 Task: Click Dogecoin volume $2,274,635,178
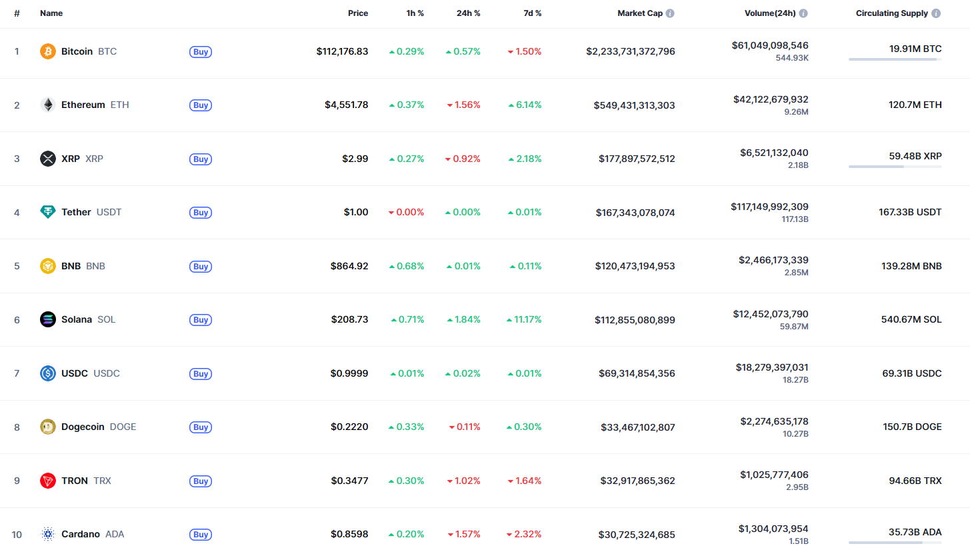coord(774,421)
